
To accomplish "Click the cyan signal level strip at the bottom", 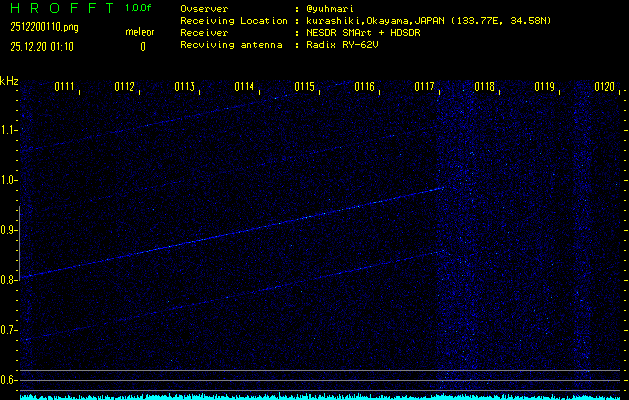I will [x=321, y=397].
